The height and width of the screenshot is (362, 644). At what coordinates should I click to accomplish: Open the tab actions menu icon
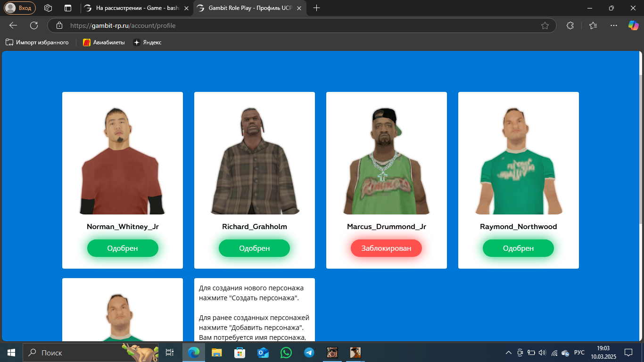tap(48, 8)
